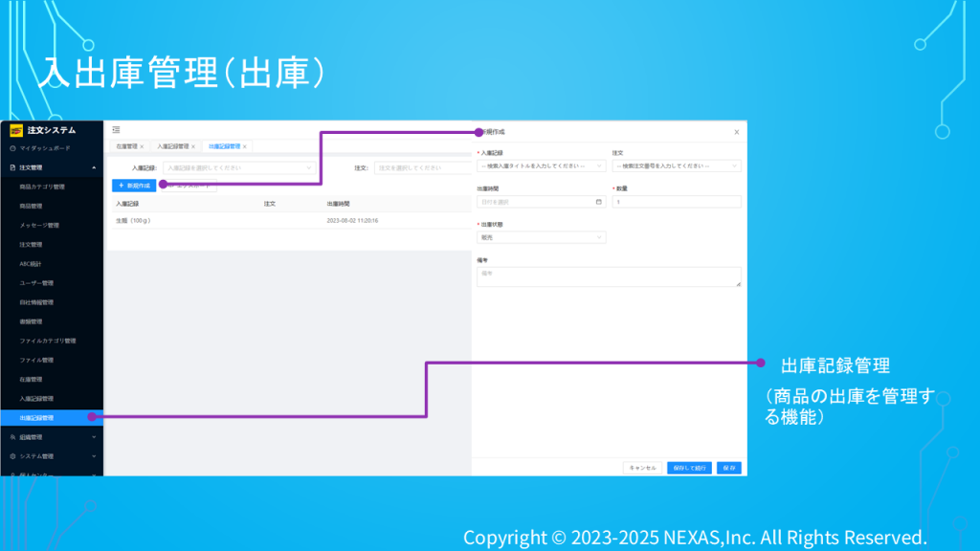Toggle the sidebar collapse hamburger icon
This screenshot has height=551, width=980.
click(x=116, y=130)
